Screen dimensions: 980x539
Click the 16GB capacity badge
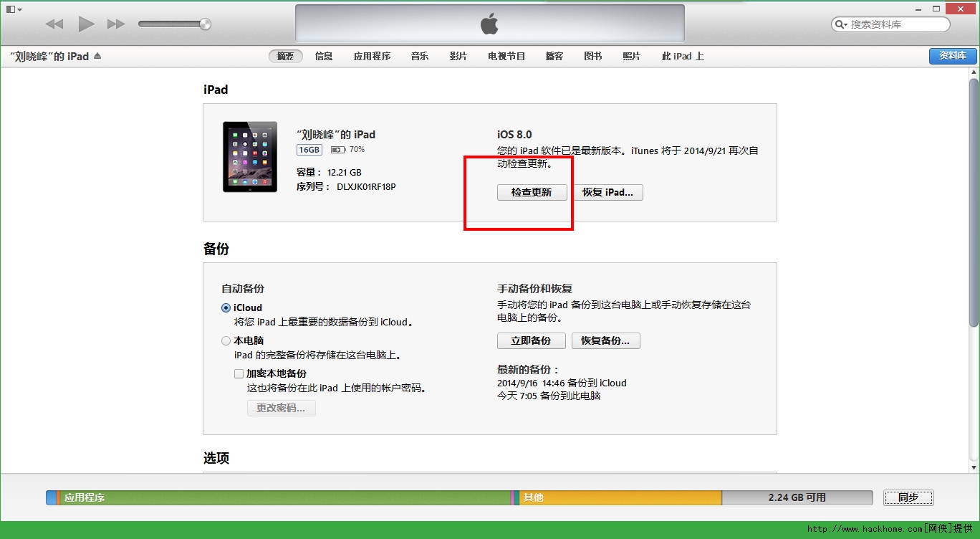point(309,150)
